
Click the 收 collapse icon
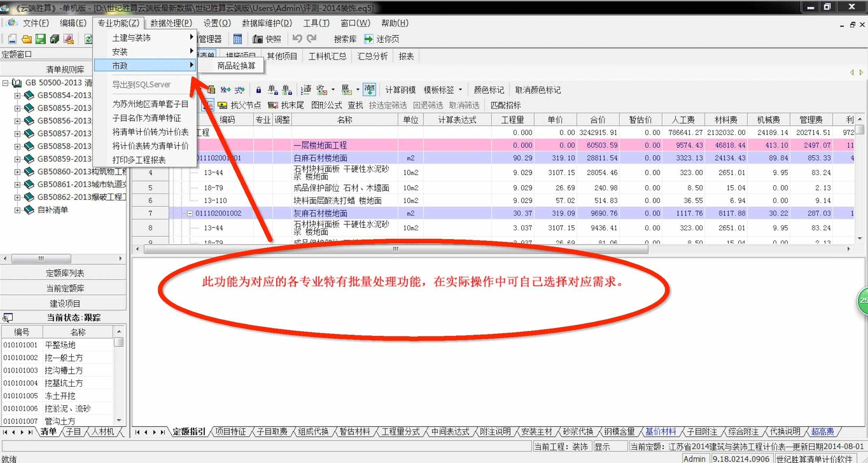(x=322, y=90)
